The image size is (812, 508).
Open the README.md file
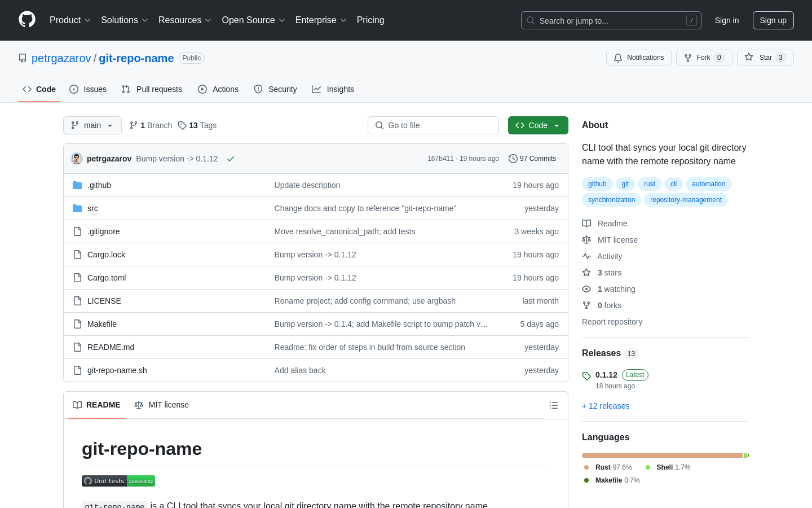tap(111, 347)
